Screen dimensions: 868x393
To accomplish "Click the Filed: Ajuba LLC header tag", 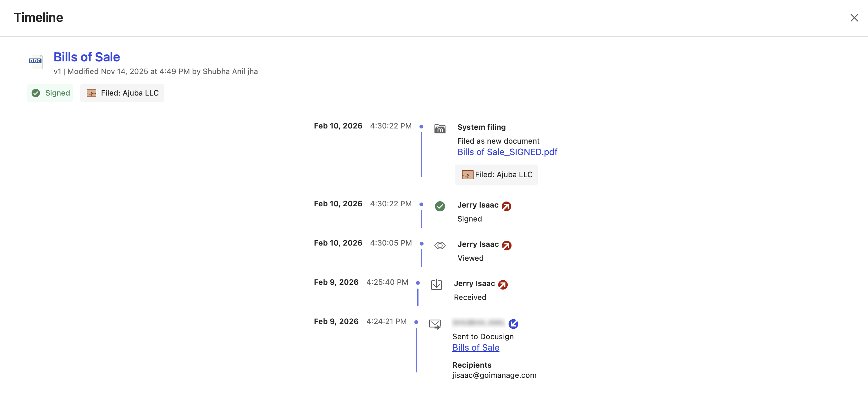I will (x=122, y=93).
